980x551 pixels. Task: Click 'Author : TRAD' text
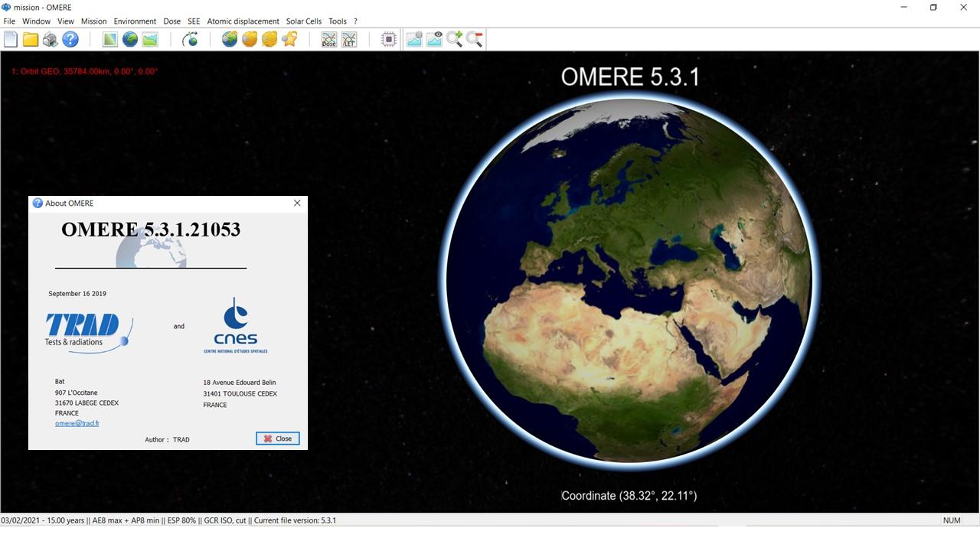[x=167, y=440]
